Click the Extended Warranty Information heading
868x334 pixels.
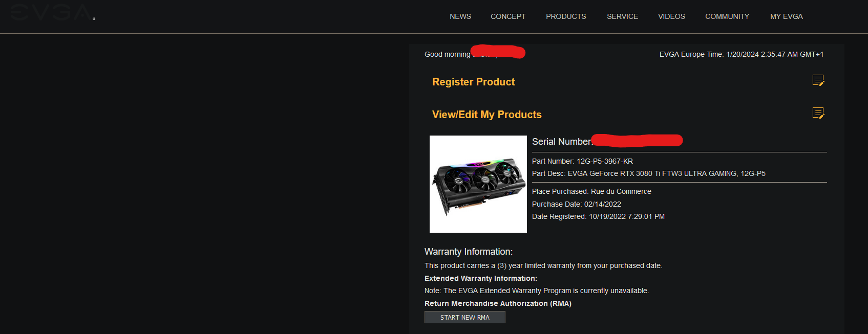click(481, 278)
